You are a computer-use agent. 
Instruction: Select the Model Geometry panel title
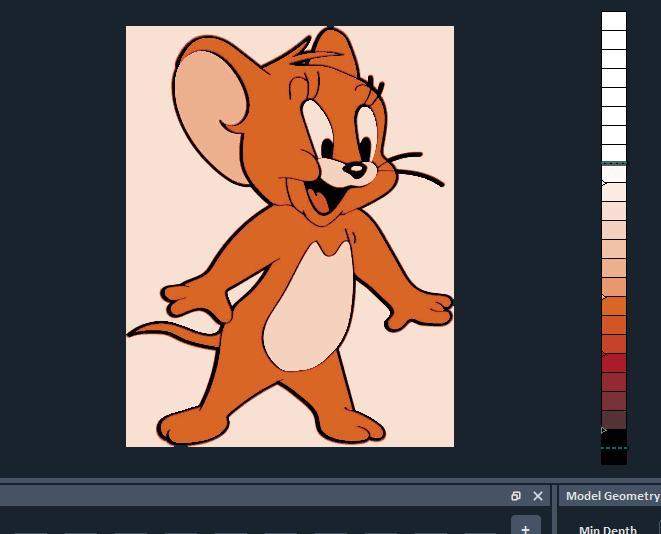pos(613,496)
